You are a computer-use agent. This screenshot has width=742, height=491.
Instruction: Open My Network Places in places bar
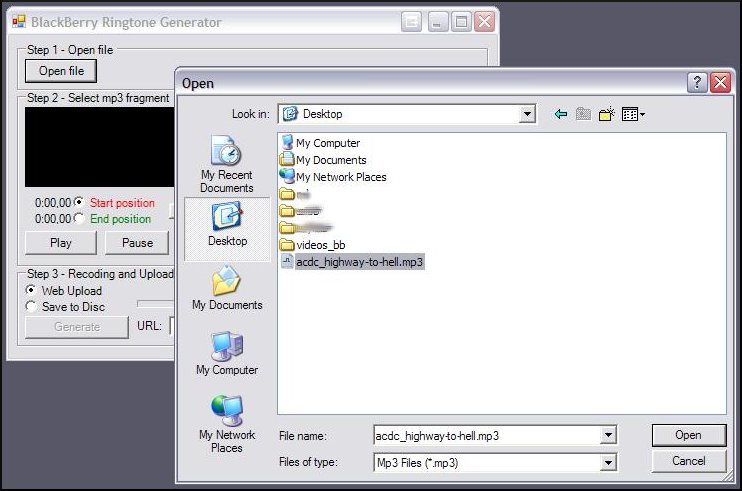227,424
